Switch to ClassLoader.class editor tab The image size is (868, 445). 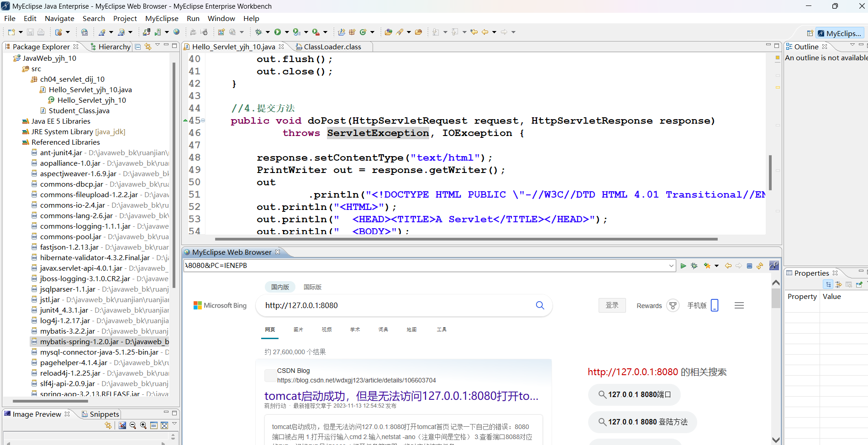coord(332,47)
